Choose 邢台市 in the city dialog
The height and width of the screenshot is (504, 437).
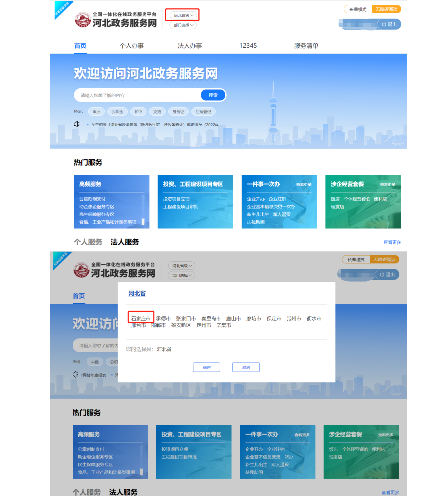(139, 325)
